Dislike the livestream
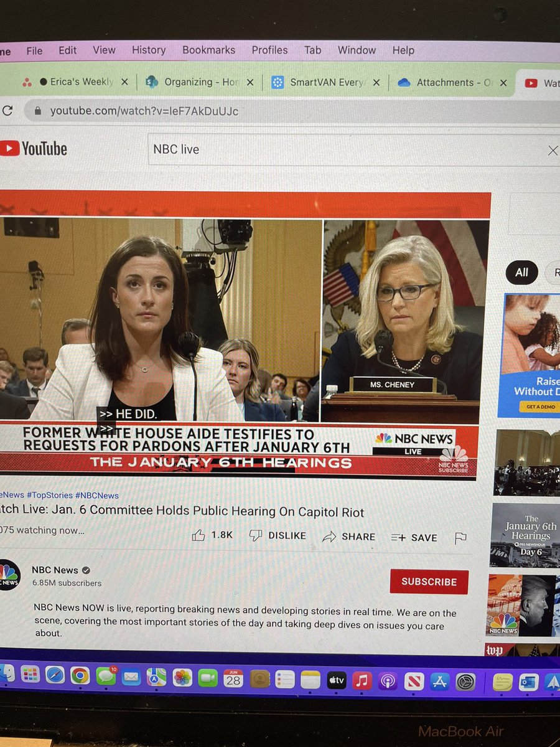The image size is (560, 747). [277, 536]
